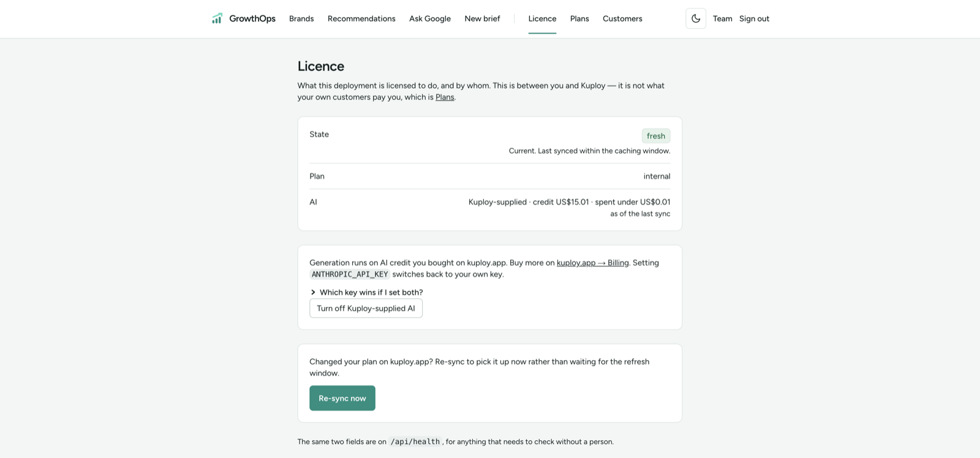Click 'Current. Last synced within the caching window.'
This screenshot has height=458, width=980.
tap(589, 151)
